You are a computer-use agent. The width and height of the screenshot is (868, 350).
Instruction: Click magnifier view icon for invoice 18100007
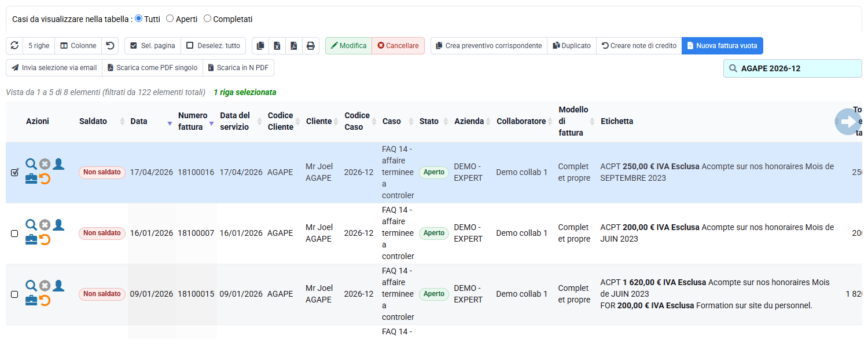[x=31, y=225]
